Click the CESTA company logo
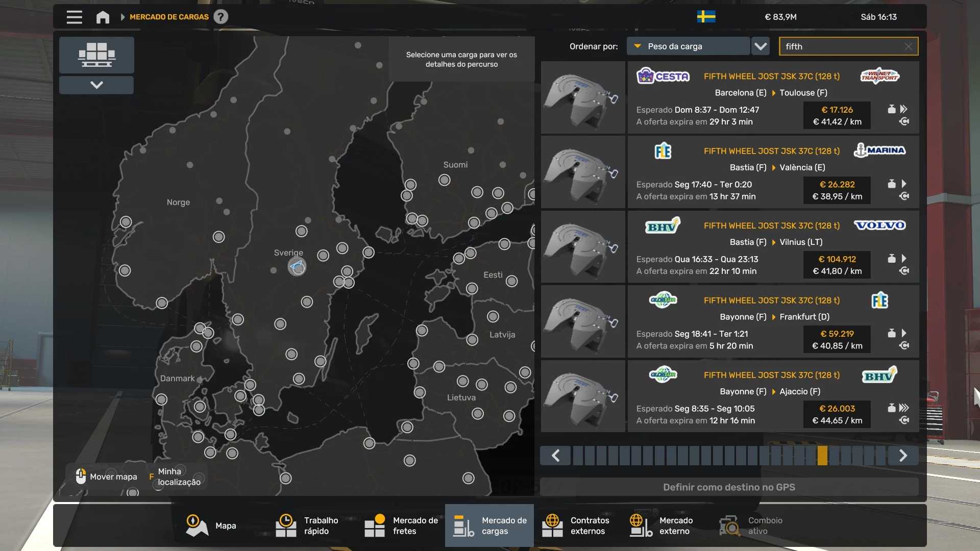The height and width of the screenshot is (551, 980). tap(663, 76)
